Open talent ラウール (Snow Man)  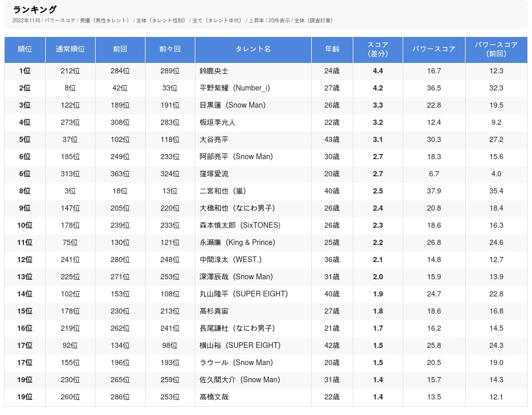[x=236, y=363]
